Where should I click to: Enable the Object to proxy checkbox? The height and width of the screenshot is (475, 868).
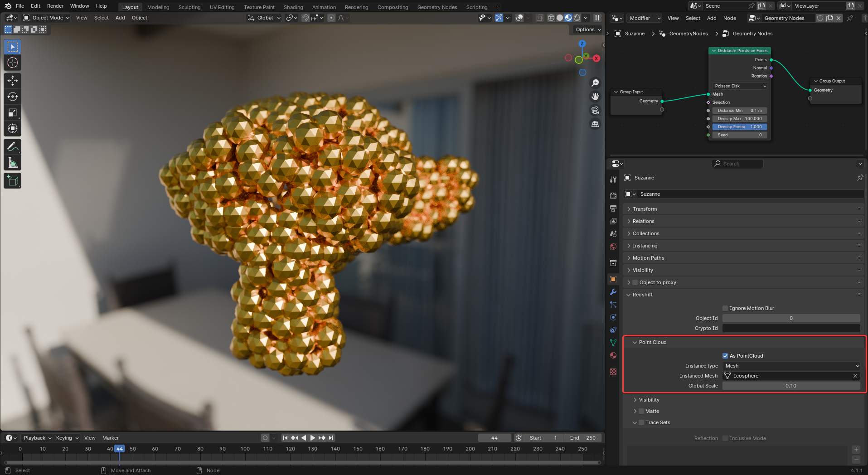(x=635, y=282)
